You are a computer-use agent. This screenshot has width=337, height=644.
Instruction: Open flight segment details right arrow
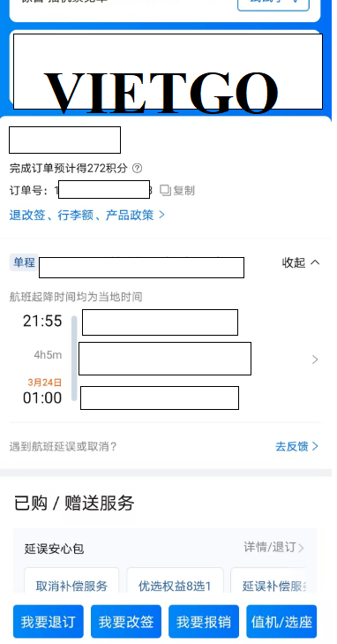[315, 360]
